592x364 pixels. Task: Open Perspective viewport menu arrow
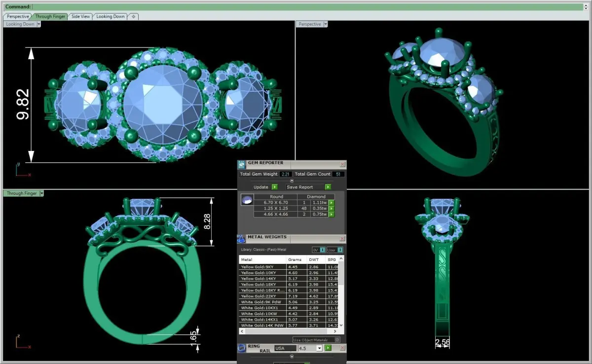[326, 24]
